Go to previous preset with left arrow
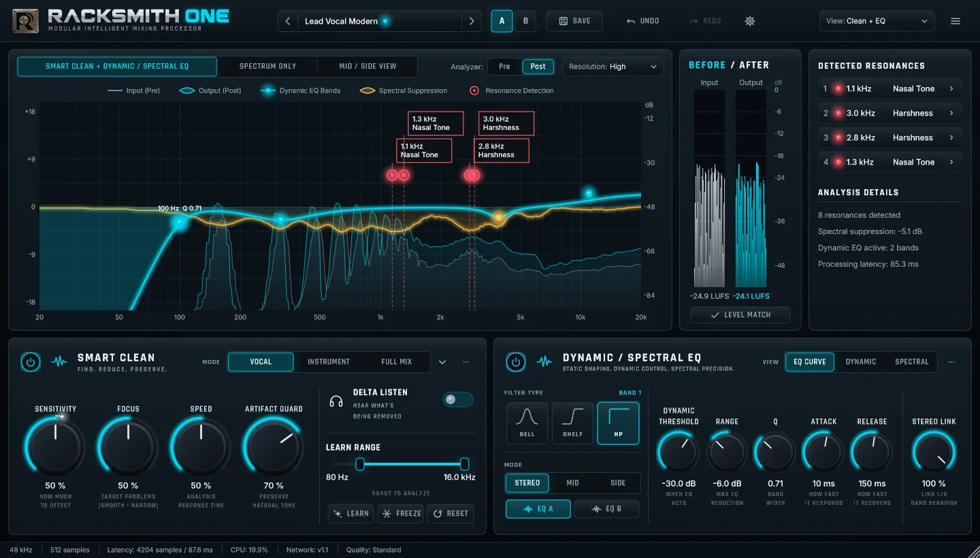980x558 pixels. 288,21
